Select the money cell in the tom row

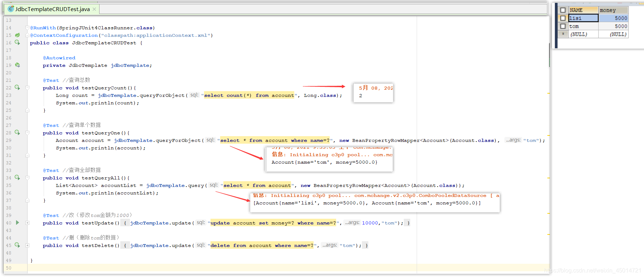coord(614,26)
